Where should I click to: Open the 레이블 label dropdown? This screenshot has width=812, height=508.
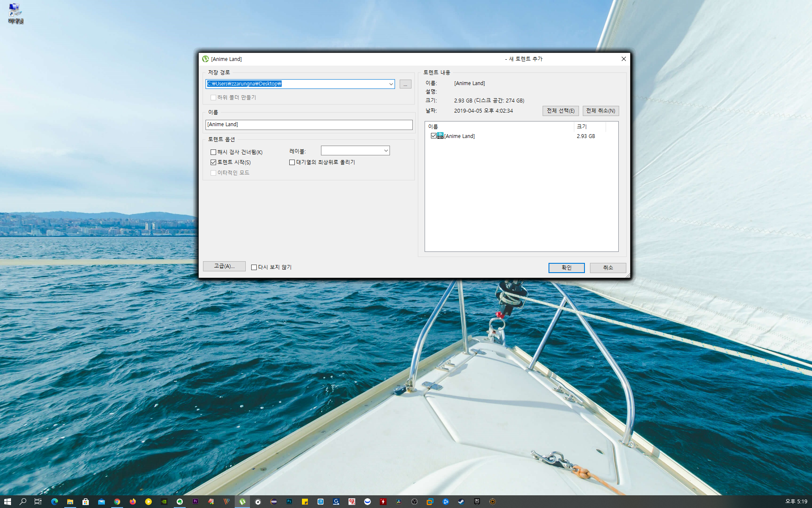(386, 151)
